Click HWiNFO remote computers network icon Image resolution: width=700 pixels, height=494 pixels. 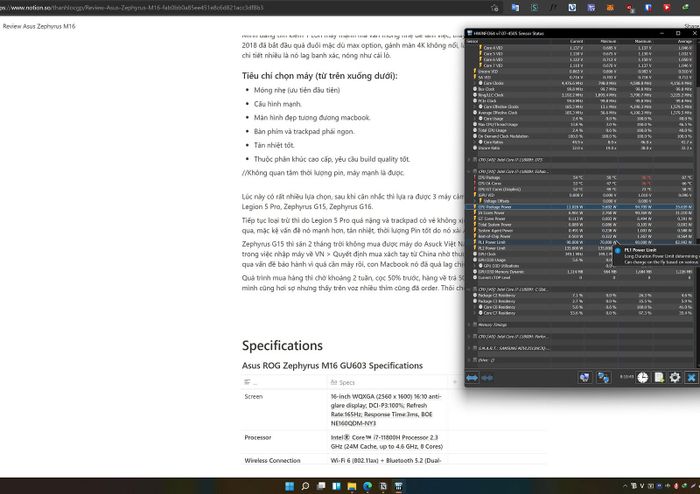(603, 378)
